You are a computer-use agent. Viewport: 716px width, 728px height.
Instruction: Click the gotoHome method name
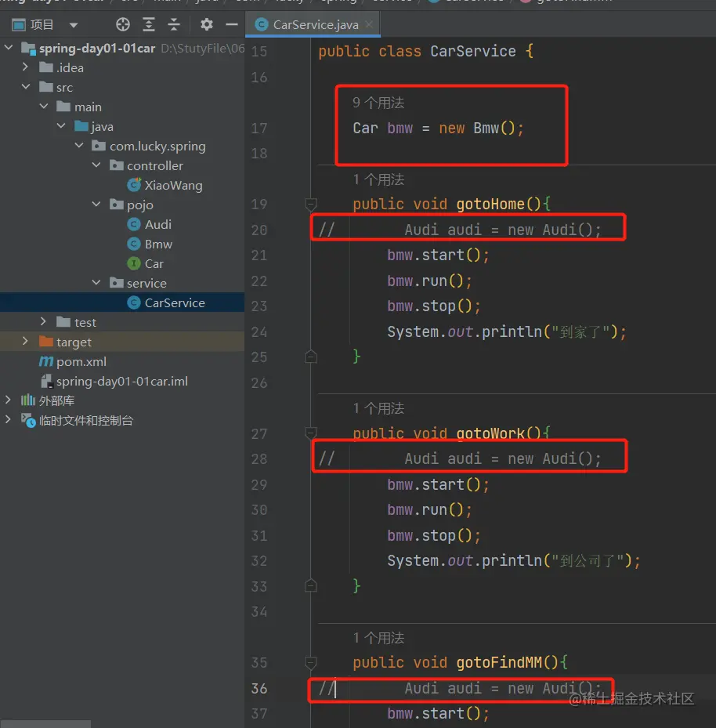490,205
